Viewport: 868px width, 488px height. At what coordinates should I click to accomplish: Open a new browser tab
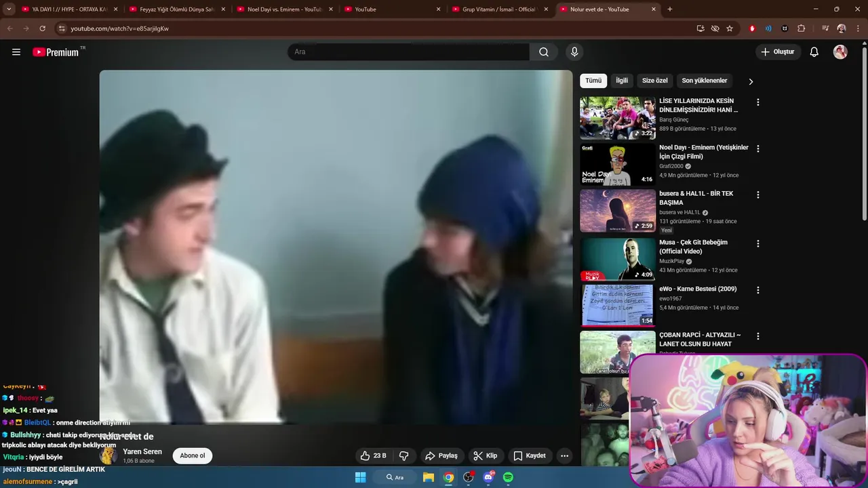point(670,9)
